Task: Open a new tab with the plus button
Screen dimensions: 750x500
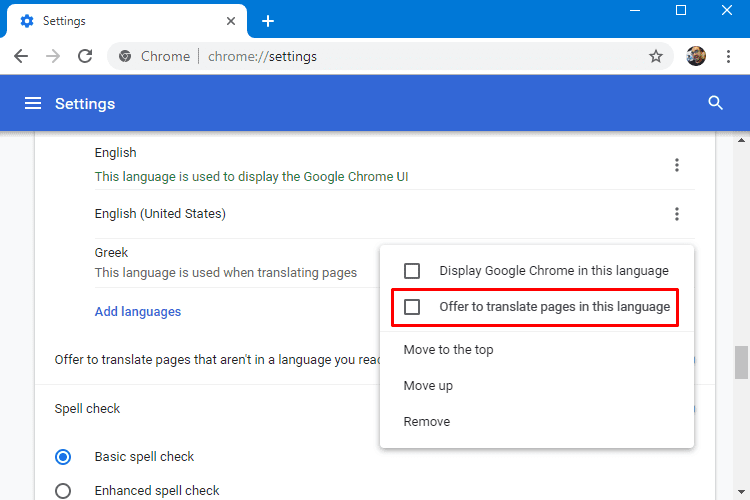Action: click(268, 21)
